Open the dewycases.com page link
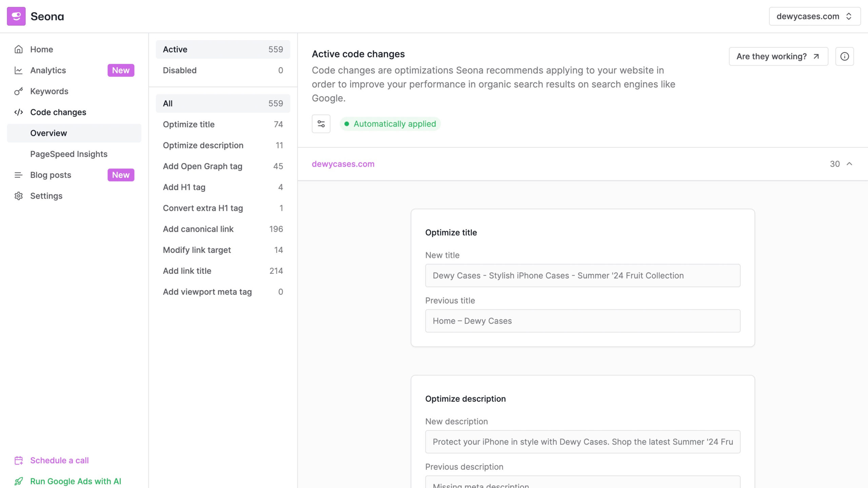Screen dimensions: 868x488 tap(343, 164)
